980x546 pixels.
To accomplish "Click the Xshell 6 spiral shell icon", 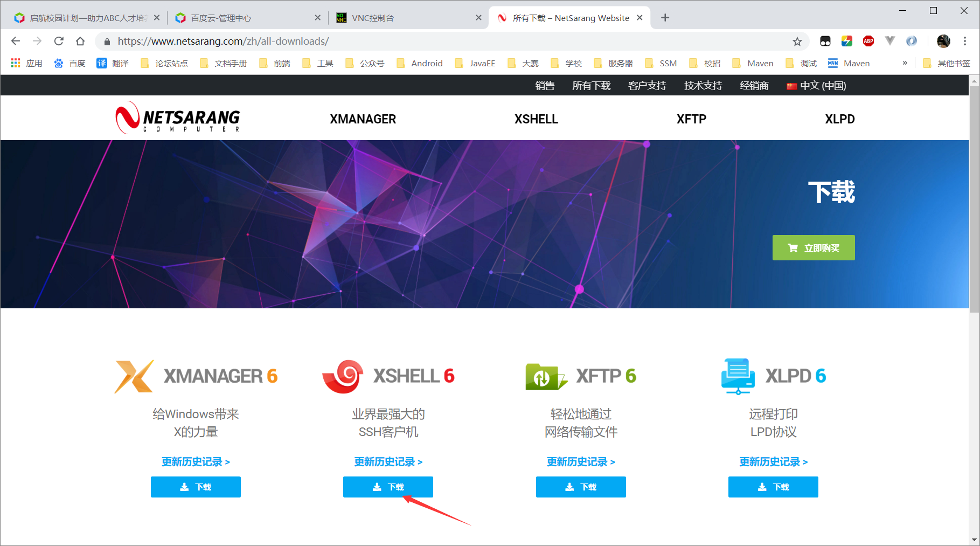I will pos(343,376).
